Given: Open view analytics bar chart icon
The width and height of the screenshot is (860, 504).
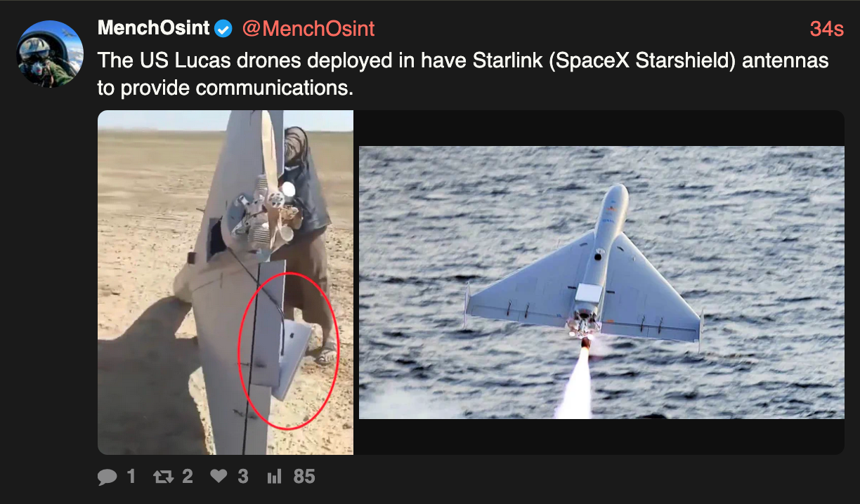Looking at the screenshot, I should pyautogui.click(x=274, y=477).
